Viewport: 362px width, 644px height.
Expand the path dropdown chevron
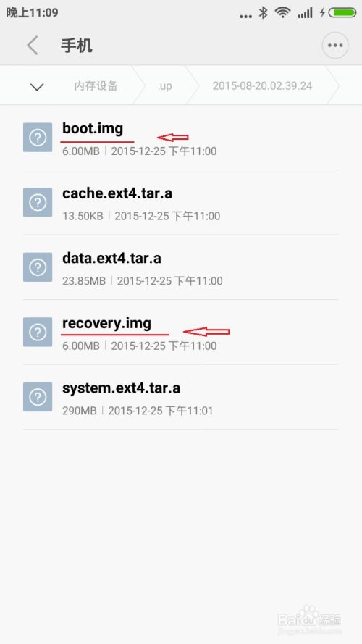(37, 87)
